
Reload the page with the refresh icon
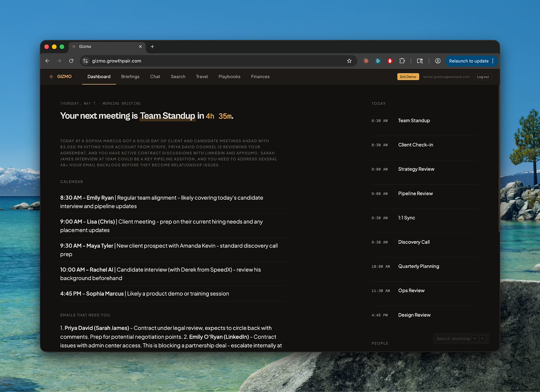[x=71, y=61]
